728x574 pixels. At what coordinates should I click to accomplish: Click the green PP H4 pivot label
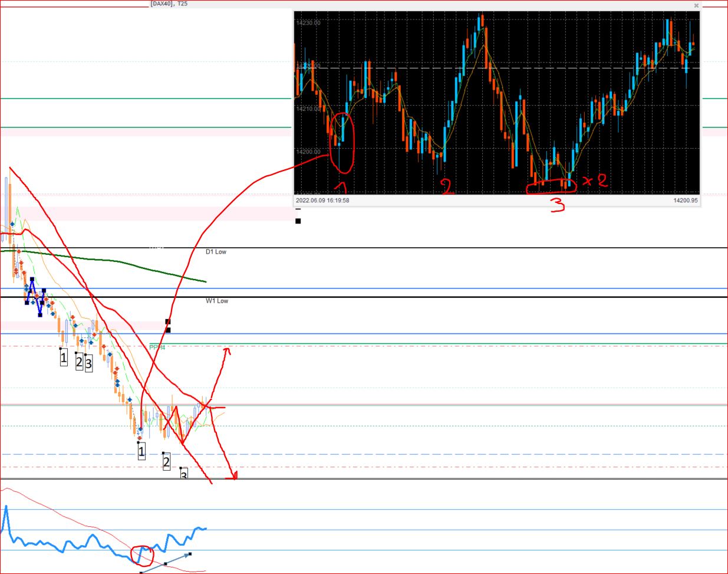[x=157, y=347]
